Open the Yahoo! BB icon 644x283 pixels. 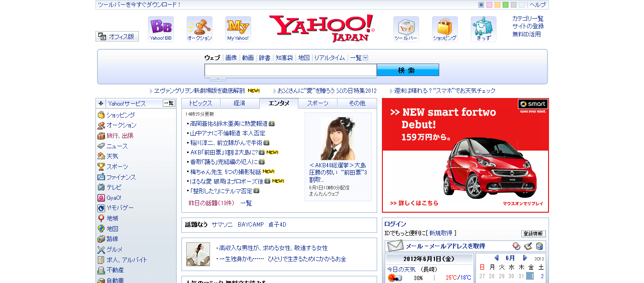point(161,29)
